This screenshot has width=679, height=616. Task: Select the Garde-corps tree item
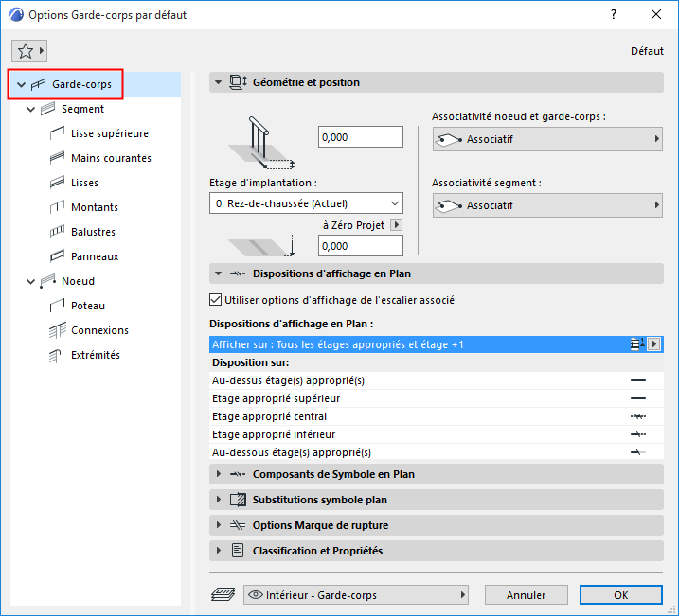click(95, 84)
